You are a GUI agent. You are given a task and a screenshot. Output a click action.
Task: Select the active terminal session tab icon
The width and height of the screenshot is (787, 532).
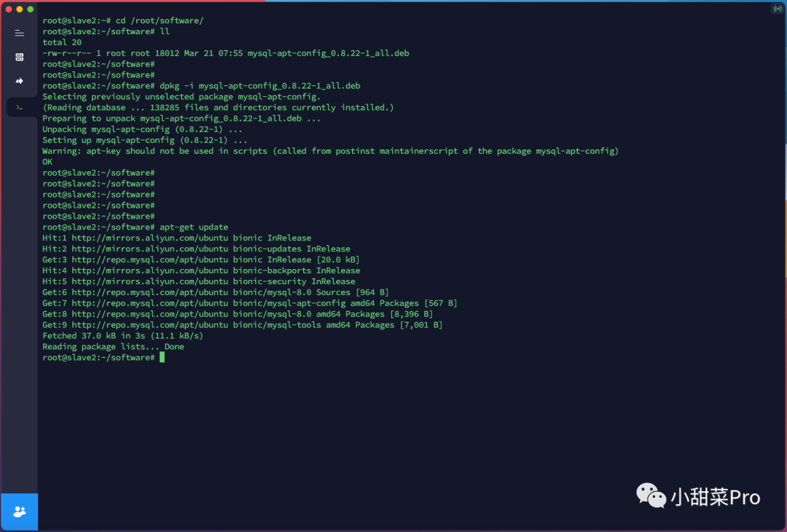20,107
